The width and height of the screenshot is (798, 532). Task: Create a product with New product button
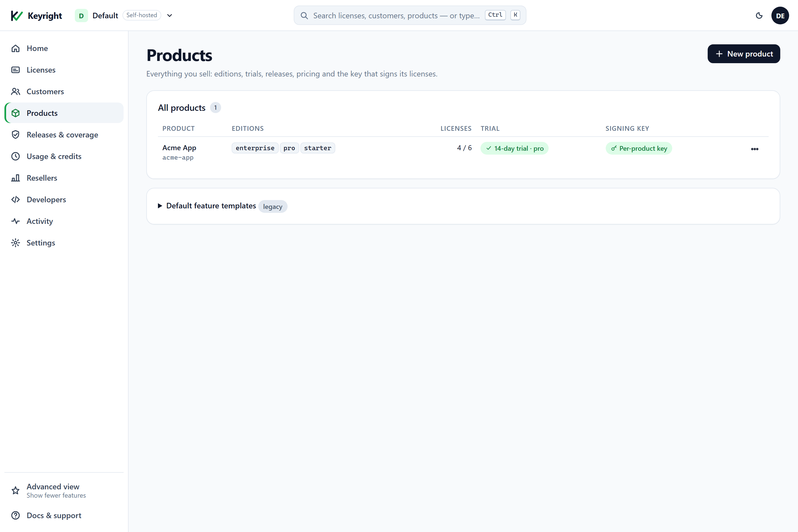point(744,53)
